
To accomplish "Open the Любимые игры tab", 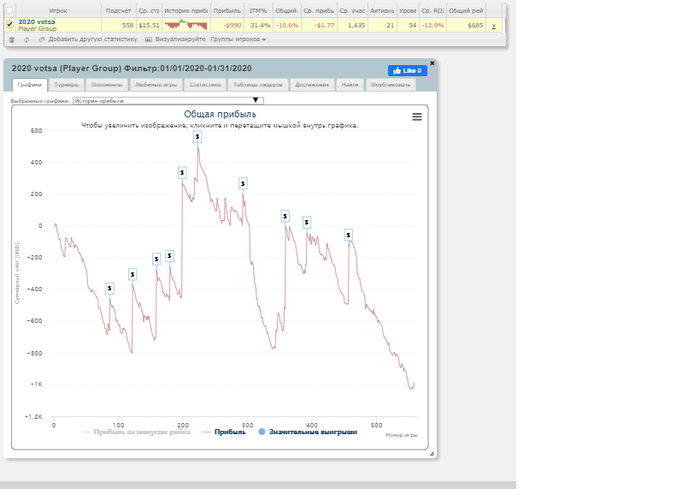I will coord(156,85).
